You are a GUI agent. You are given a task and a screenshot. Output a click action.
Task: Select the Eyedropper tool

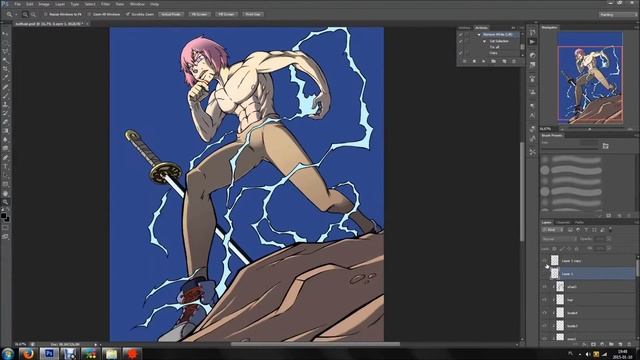click(x=5, y=78)
